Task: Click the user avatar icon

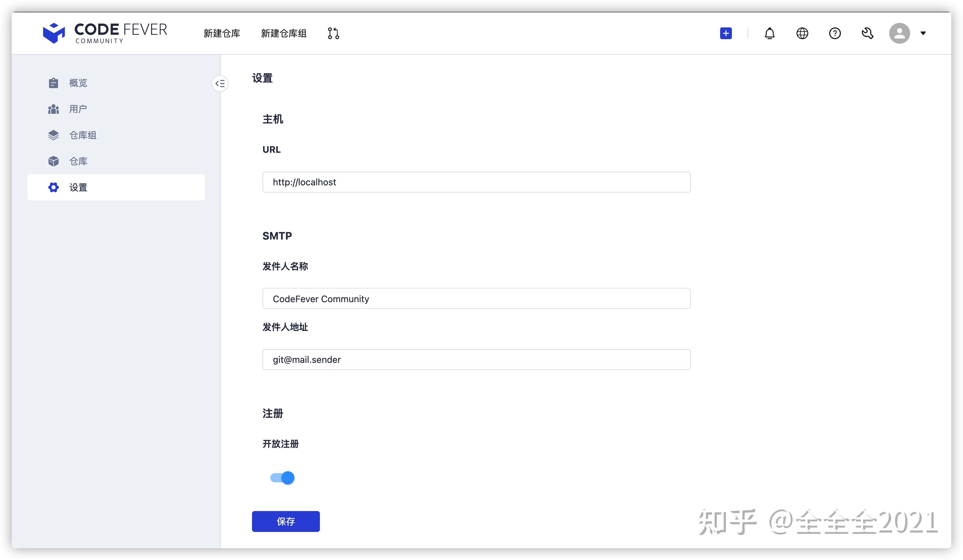Action: pos(899,33)
